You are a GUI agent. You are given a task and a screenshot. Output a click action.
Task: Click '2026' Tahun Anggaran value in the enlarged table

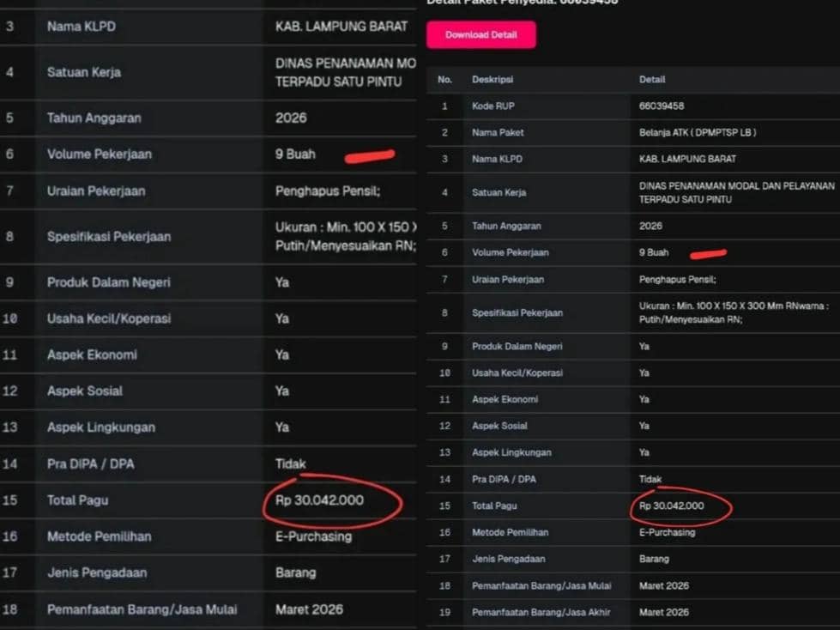coord(291,118)
